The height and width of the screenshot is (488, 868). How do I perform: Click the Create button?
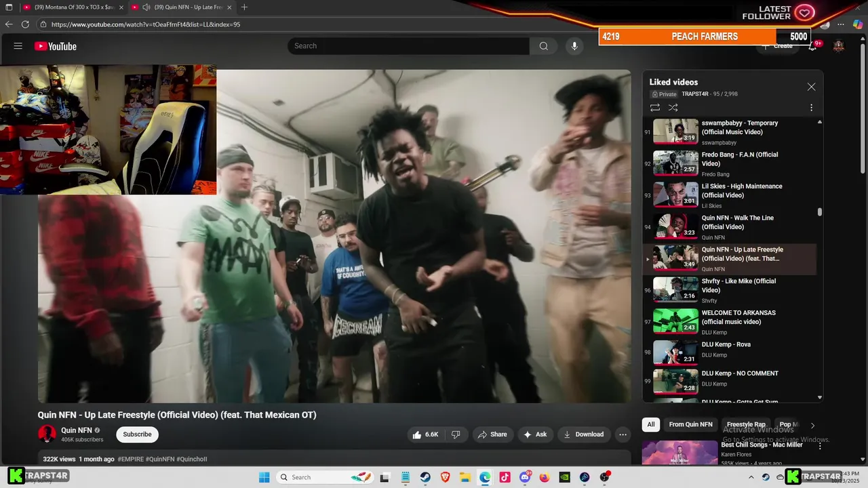point(778,46)
